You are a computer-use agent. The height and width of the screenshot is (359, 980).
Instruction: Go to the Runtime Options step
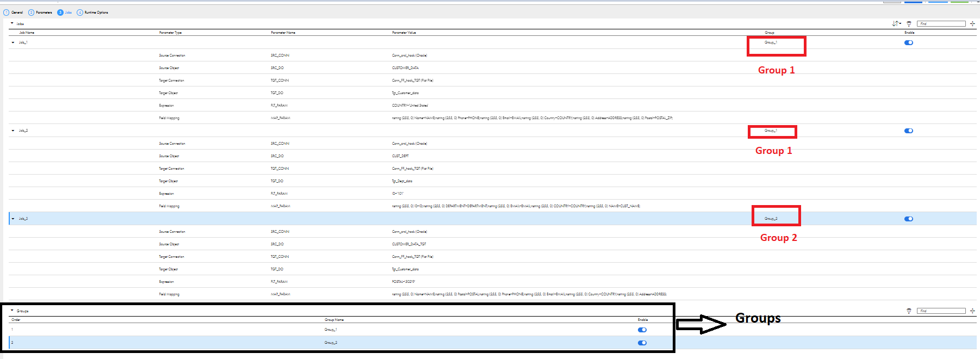click(x=92, y=12)
